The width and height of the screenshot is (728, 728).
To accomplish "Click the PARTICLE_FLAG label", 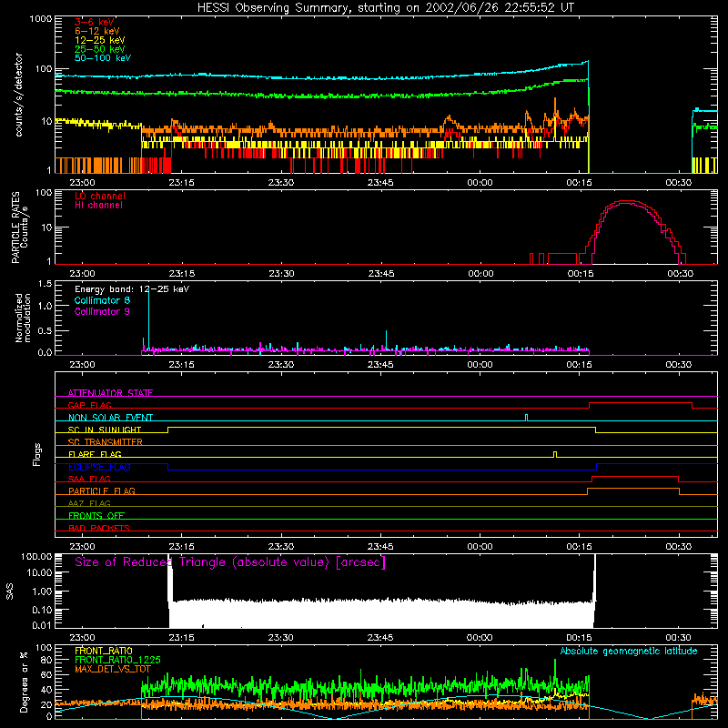I will pos(102,490).
